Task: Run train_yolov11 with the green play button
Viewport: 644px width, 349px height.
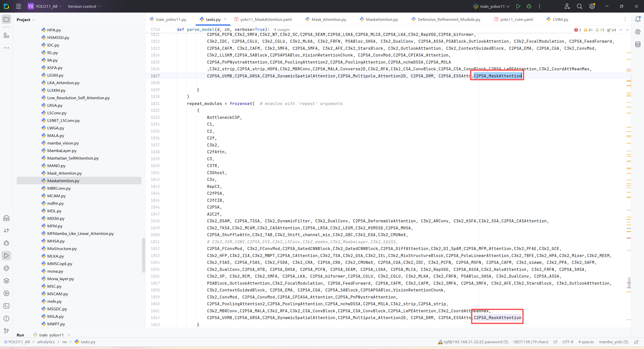Action: pos(518,6)
